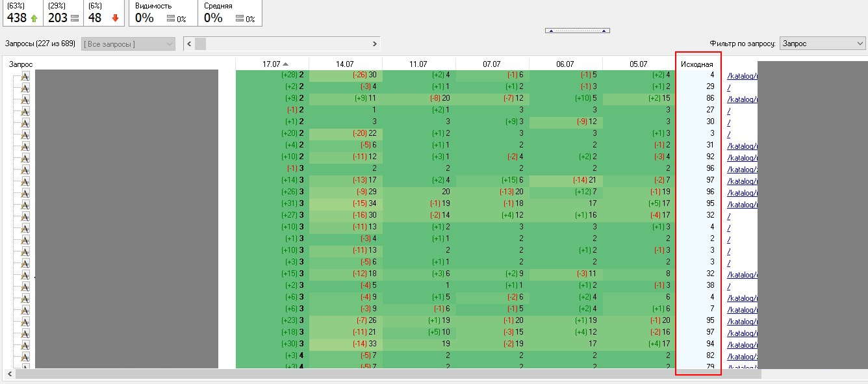Screen dimensions: 868x384
Task: Click the query icon of the (+31) 3 row
Action: click(25, 204)
